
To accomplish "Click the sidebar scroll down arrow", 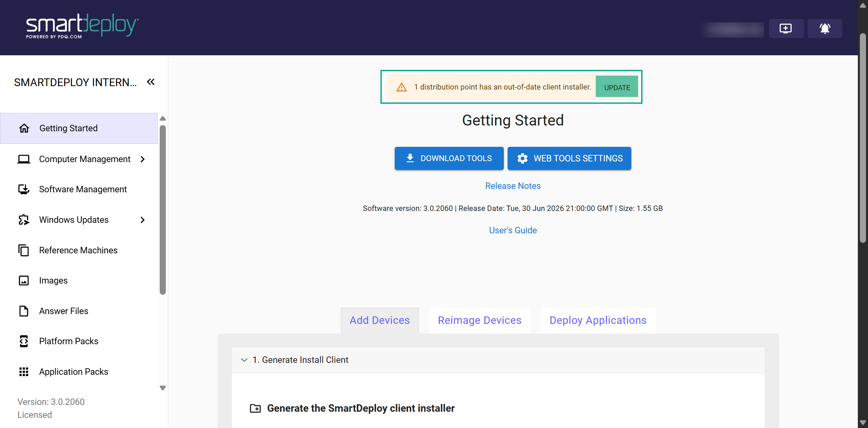I will [163, 388].
